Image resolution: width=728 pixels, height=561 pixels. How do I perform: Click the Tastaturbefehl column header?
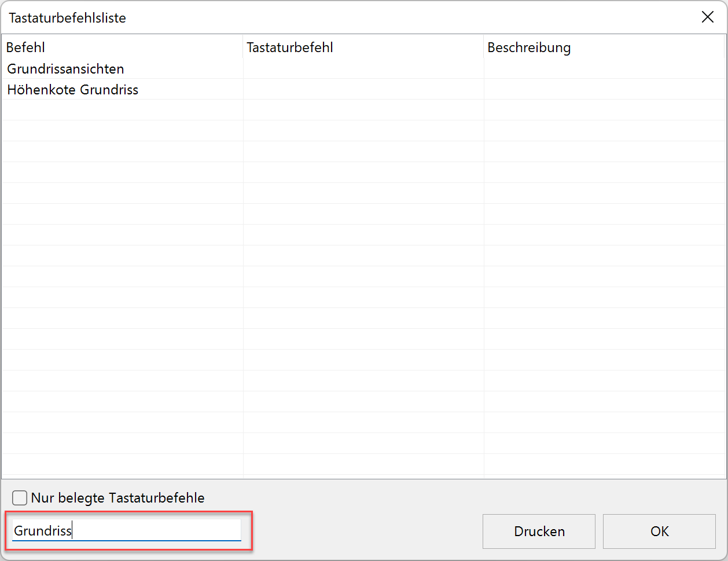[289, 47]
